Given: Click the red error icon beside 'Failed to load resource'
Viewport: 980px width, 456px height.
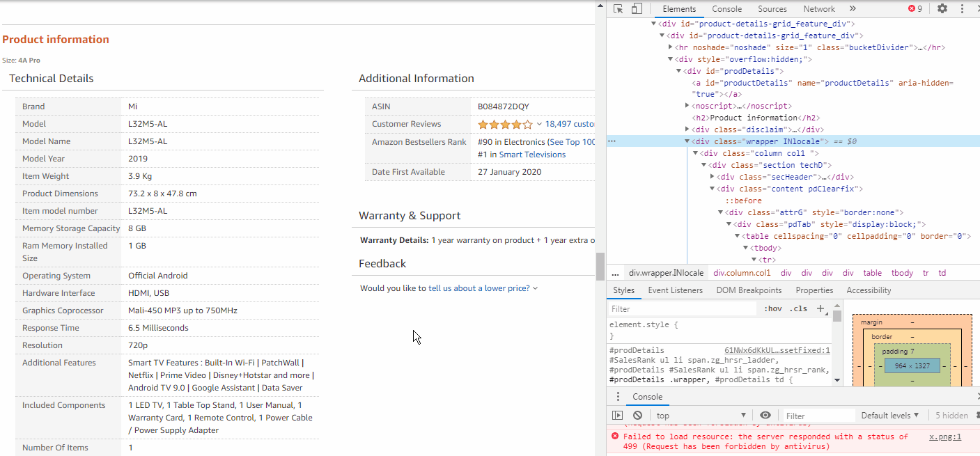Looking at the screenshot, I should pyautogui.click(x=614, y=437).
